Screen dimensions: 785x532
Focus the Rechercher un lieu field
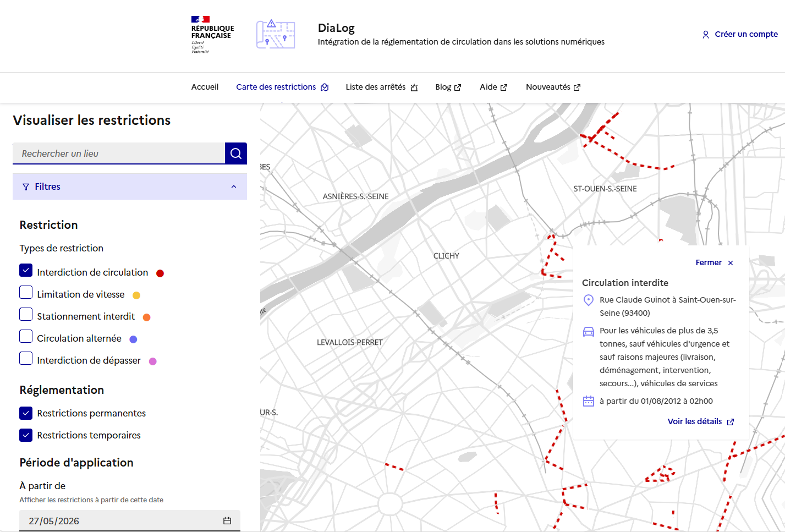(x=119, y=153)
